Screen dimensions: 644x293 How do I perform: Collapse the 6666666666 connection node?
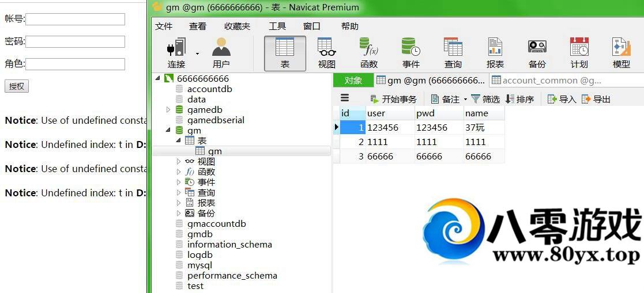point(159,79)
